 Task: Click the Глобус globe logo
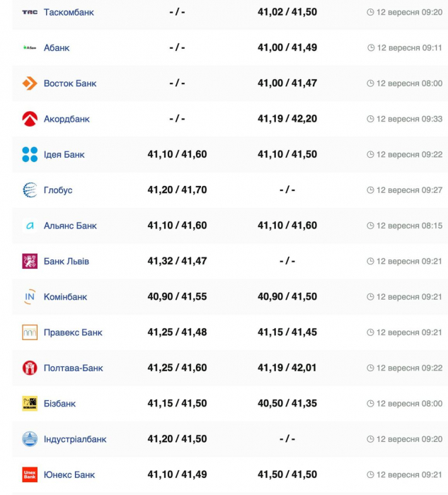[x=30, y=190]
